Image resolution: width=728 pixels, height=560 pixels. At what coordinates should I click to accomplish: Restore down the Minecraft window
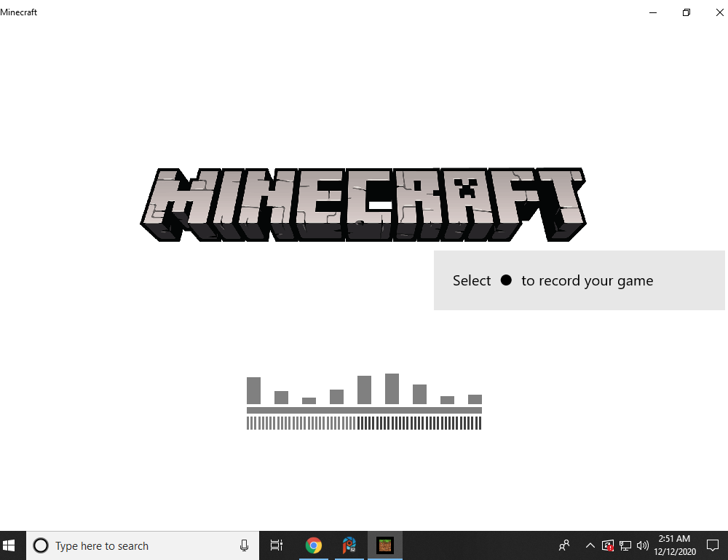pyautogui.click(x=687, y=12)
